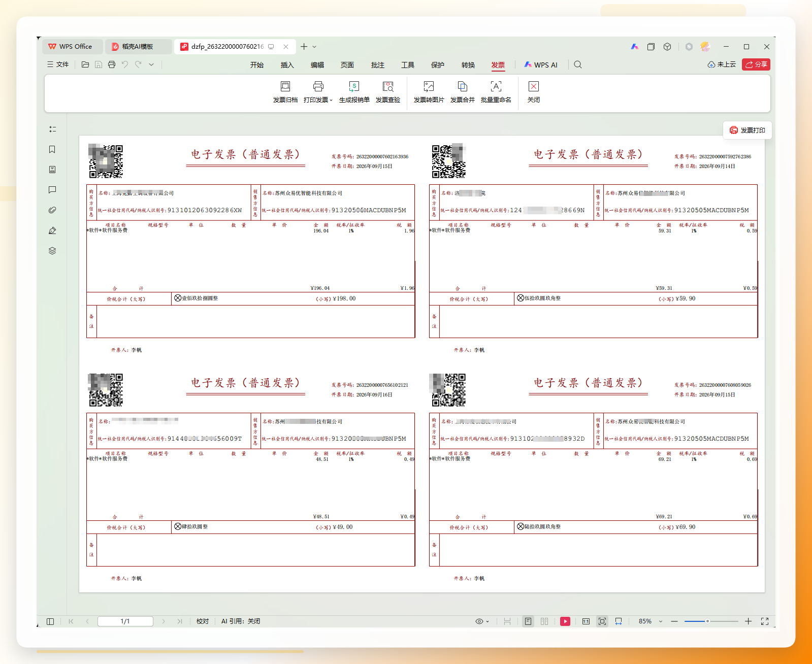Open the thumbnails page panel in sidebar

point(52,170)
